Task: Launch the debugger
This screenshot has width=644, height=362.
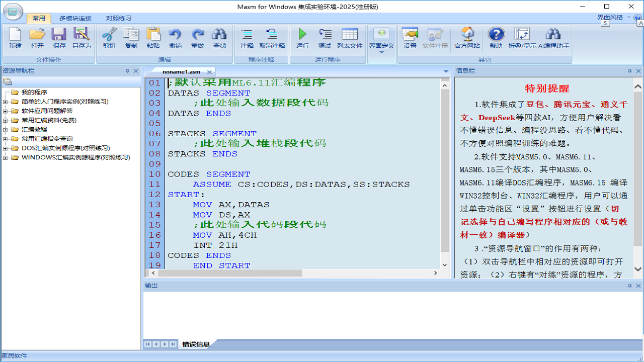Action: click(x=326, y=38)
